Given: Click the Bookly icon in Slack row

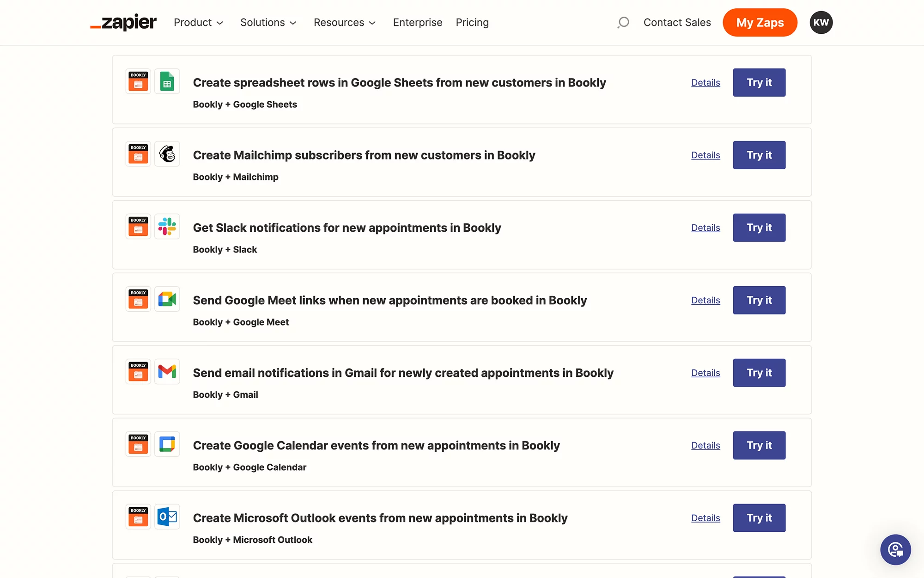Looking at the screenshot, I should click(x=138, y=227).
